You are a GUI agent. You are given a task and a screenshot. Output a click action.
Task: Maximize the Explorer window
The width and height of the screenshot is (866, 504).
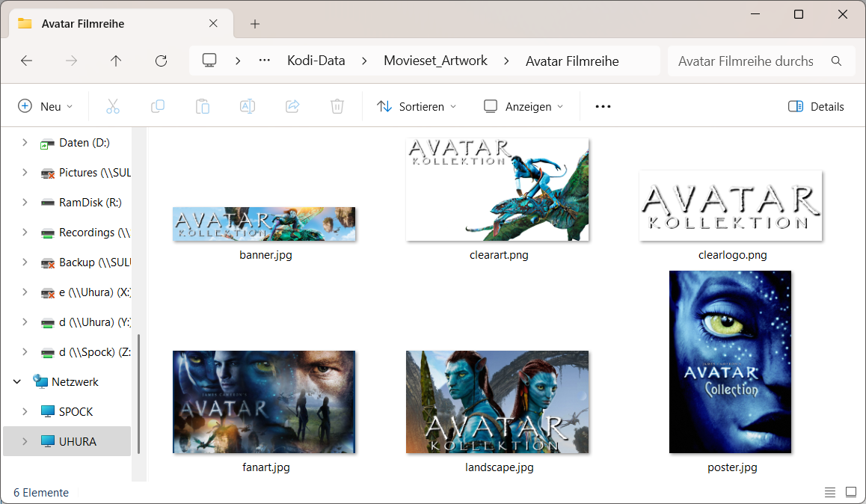click(799, 14)
